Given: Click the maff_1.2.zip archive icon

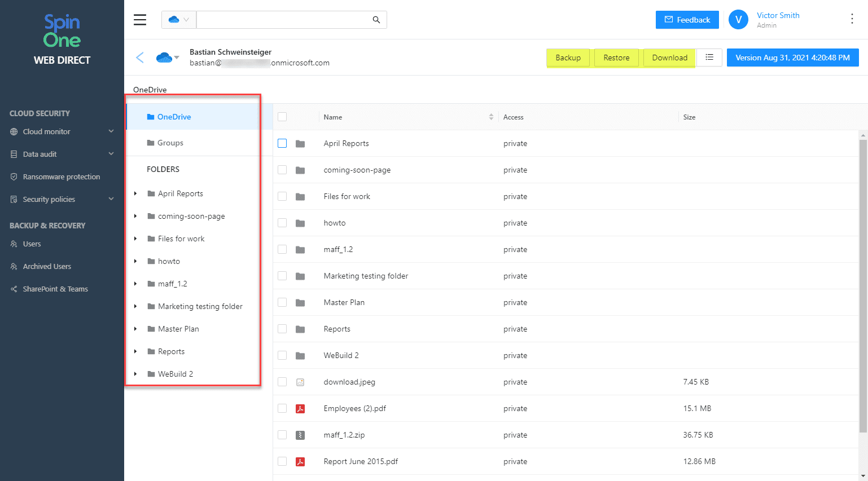Looking at the screenshot, I should coord(300,435).
